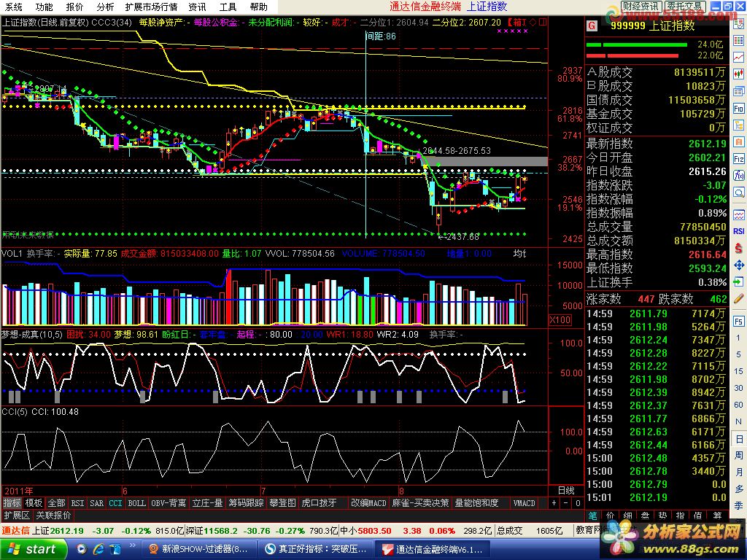Click the blue four-arrow move icon

click(x=739, y=265)
